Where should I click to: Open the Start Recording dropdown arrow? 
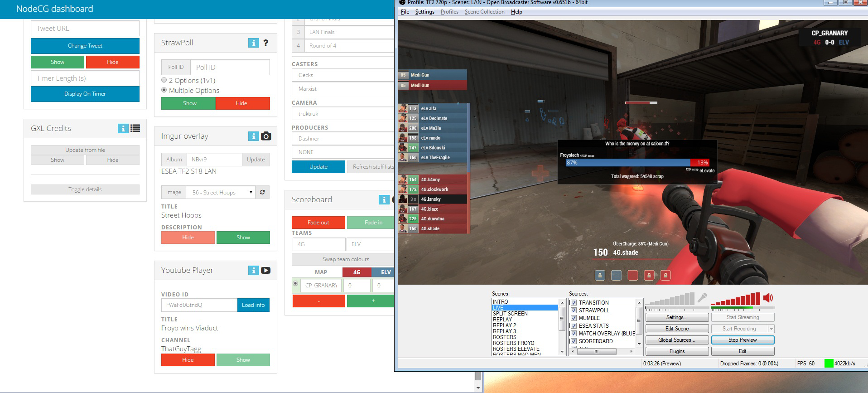click(x=771, y=329)
